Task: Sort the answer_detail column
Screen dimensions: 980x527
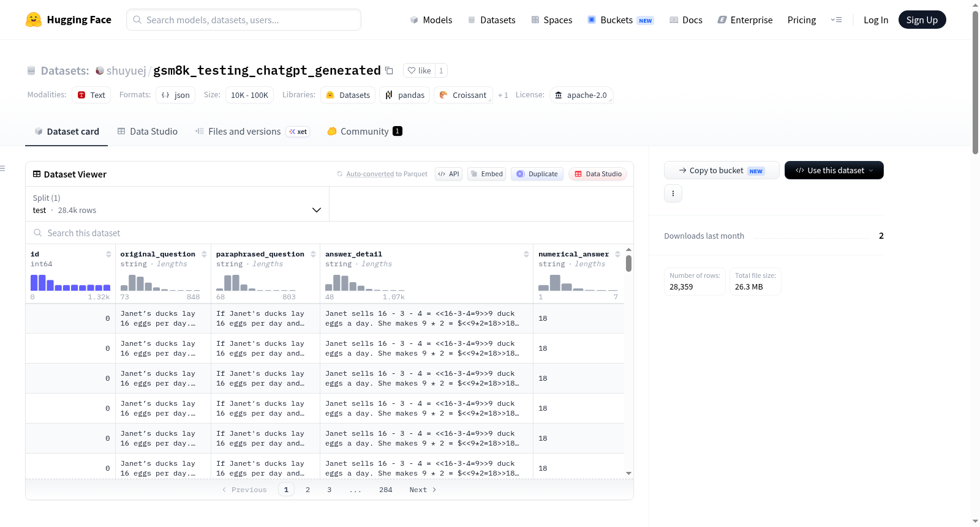Action: click(x=526, y=254)
